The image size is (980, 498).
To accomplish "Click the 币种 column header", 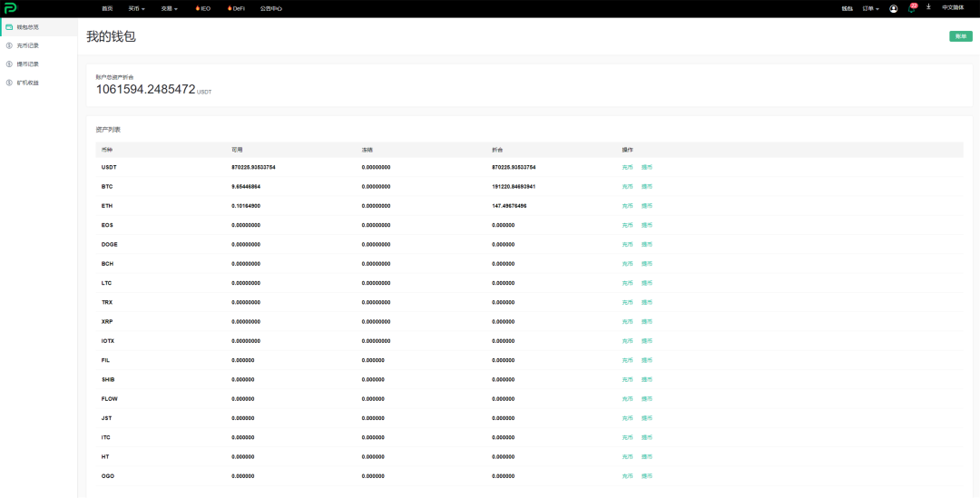I will (x=107, y=150).
